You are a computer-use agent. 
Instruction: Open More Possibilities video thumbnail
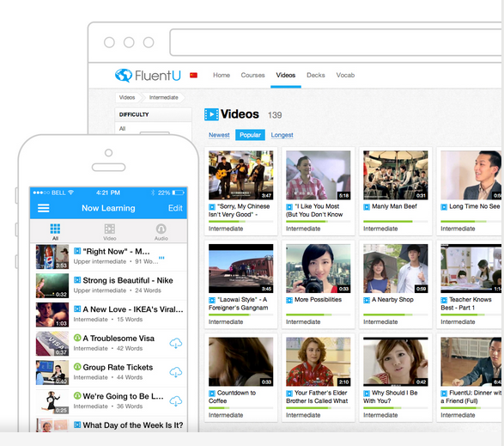pyautogui.click(x=319, y=268)
